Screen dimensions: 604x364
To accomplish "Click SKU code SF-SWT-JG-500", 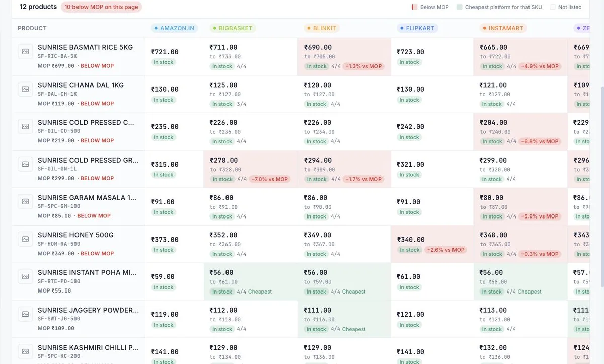I will (59, 319).
